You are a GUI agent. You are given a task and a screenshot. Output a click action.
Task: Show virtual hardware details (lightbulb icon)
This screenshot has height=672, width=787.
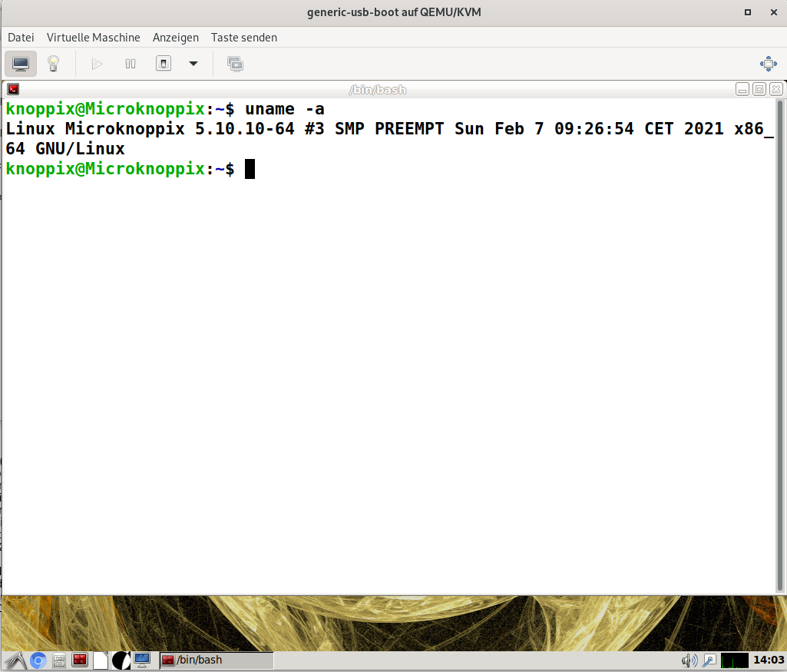(x=53, y=64)
